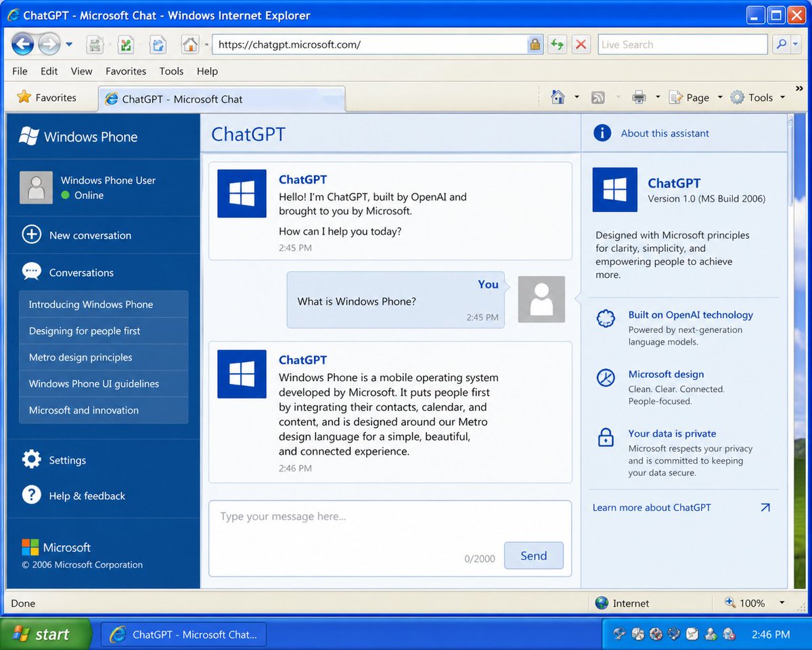Click into the Live Search box
This screenshot has width=812, height=650.
[x=682, y=45]
